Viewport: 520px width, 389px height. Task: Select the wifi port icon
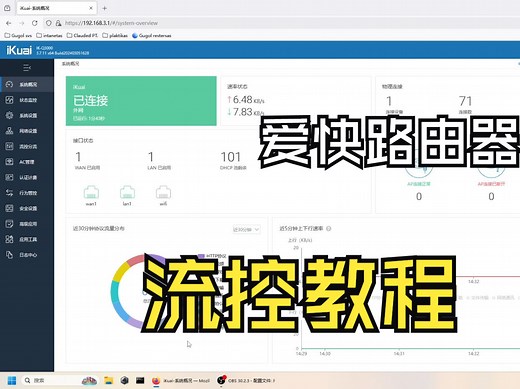(x=163, y=192)
